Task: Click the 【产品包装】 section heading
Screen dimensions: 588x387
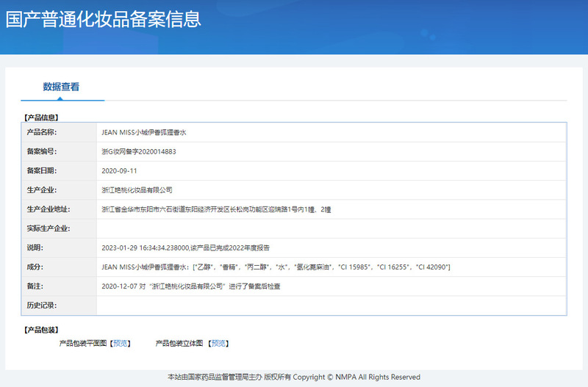Action: click(42, 330)
